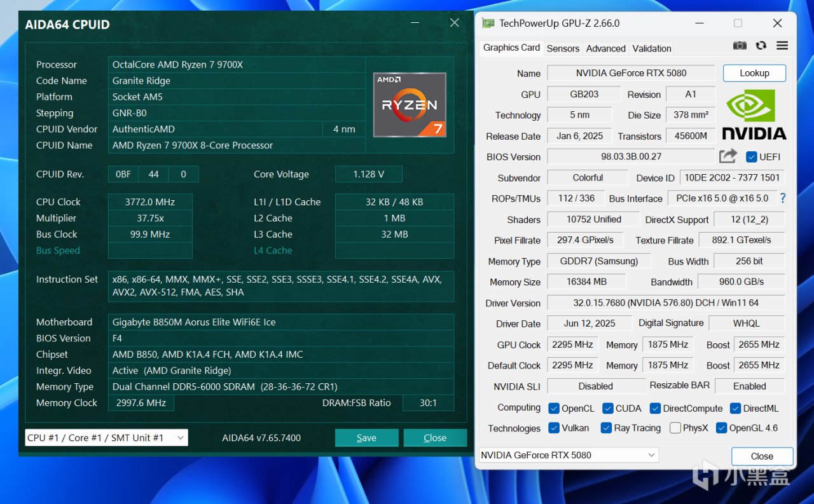Click the Bus Speed label in AIDA64

58,250
